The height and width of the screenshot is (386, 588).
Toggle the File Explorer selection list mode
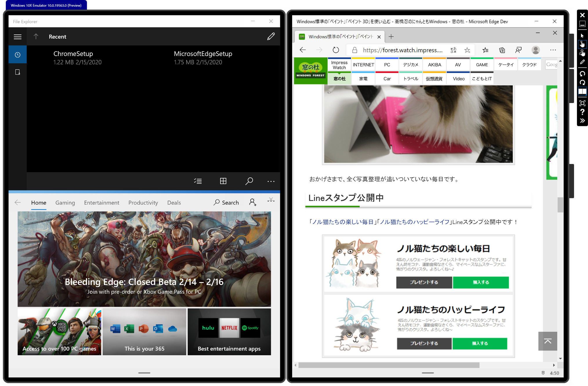[x=198, y=181]
